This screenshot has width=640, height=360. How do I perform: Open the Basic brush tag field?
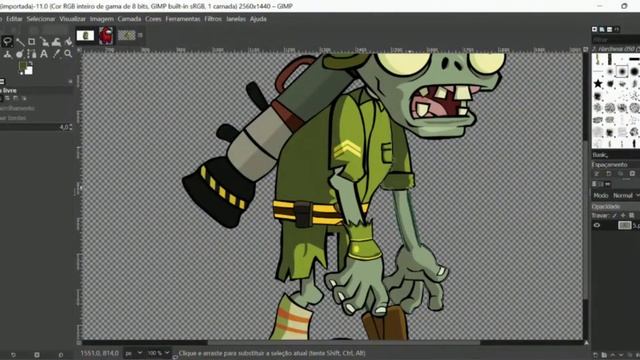click(x=616, y=155)
